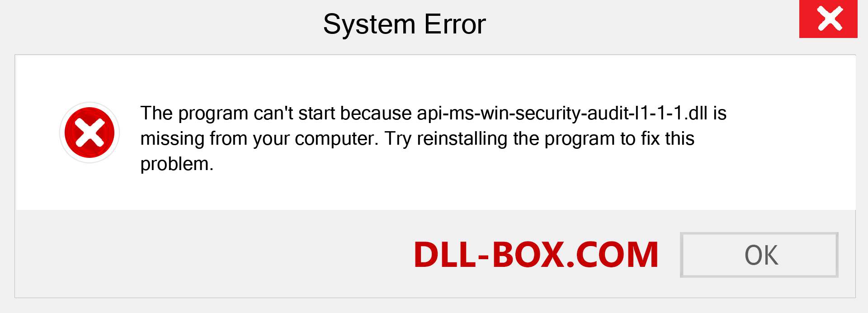Click the "BOX" part of the red logo

528,255
